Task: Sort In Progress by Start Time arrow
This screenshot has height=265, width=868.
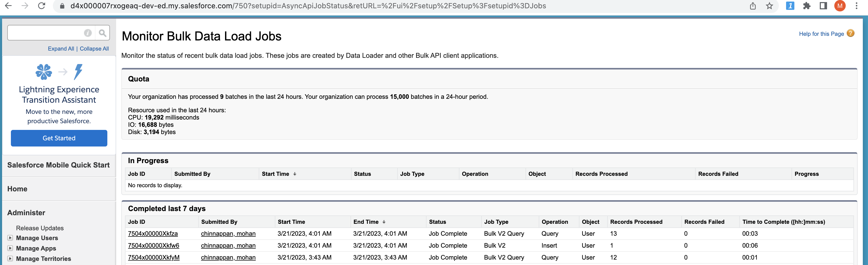Action: (295, 174)
